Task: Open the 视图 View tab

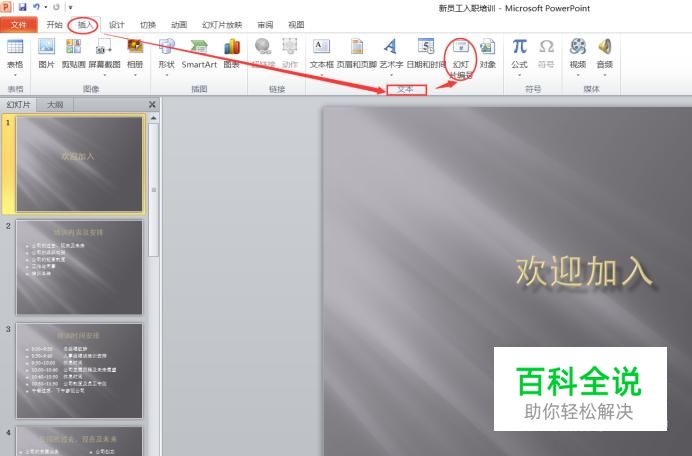Action: [x=296, y=25]
